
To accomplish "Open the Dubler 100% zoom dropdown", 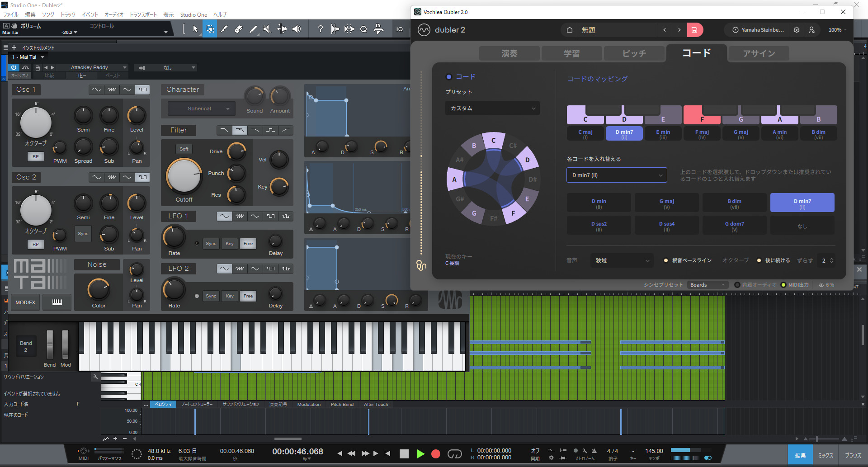I will (837, 30).
